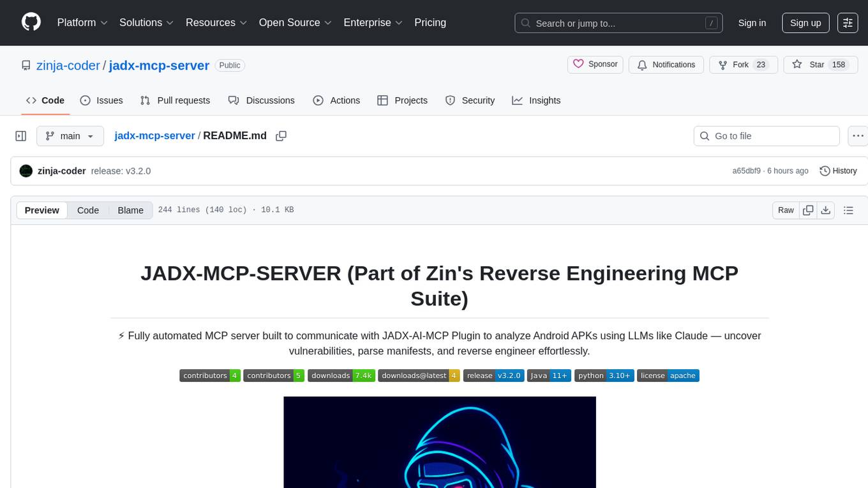Click the contributors 5 badge
868x488 pixels.
274,376
